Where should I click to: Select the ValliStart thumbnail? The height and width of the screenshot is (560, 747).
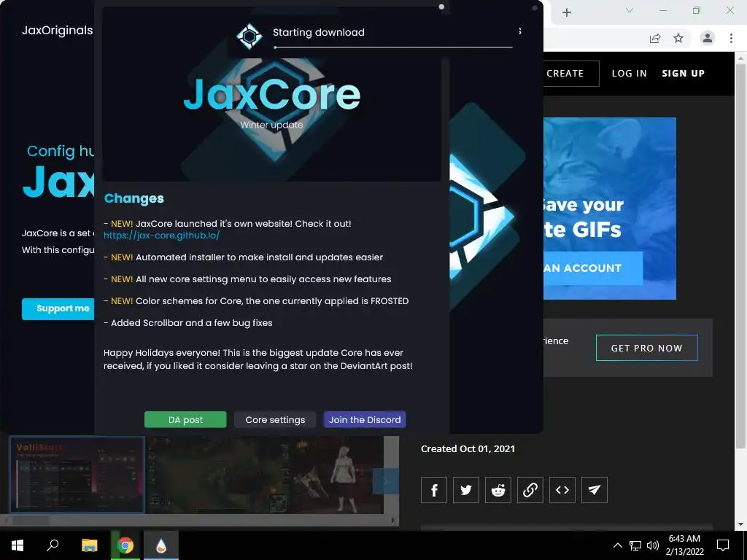[x=77, y=474]
